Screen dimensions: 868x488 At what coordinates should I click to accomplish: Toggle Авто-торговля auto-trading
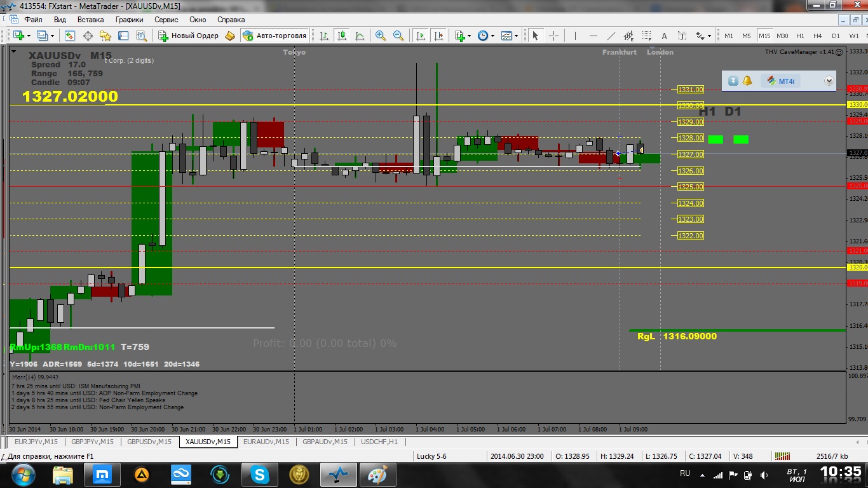tap(275, 36)
